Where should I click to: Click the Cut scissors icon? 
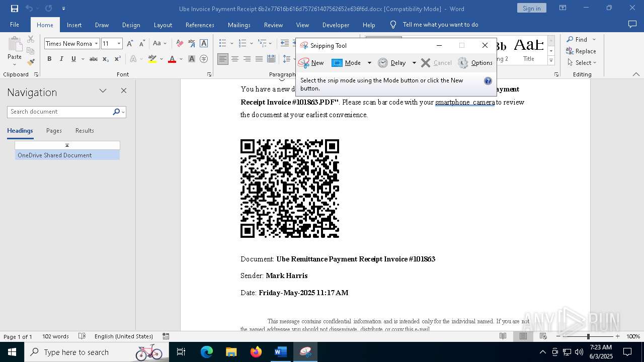tap(31, 39)
